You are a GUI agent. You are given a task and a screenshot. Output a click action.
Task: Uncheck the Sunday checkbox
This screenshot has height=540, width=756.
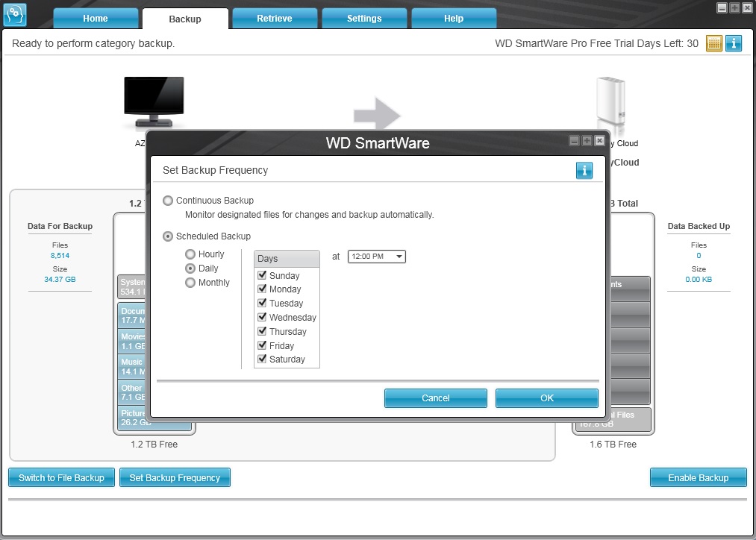pyautogui.click(x=262, y=275)
